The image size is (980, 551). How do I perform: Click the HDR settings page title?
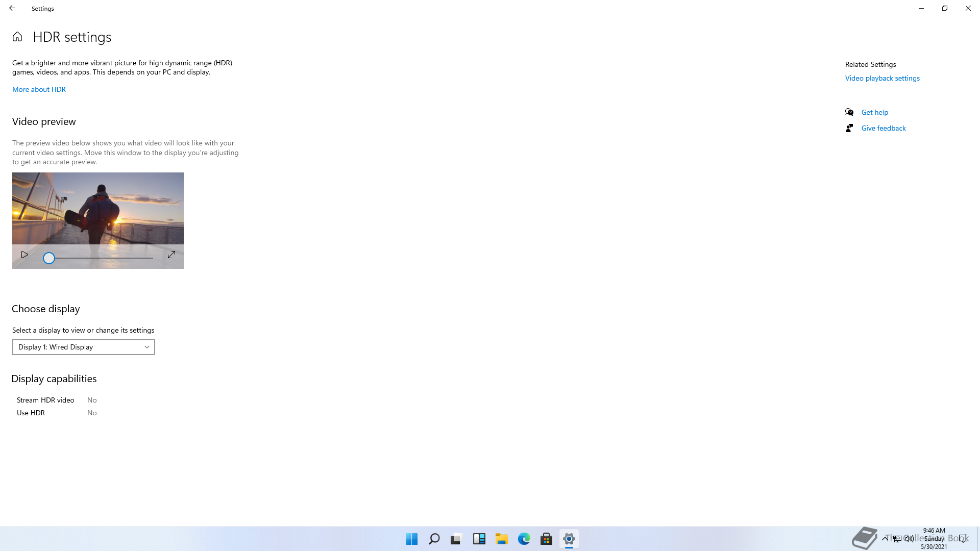pos(72,37)
